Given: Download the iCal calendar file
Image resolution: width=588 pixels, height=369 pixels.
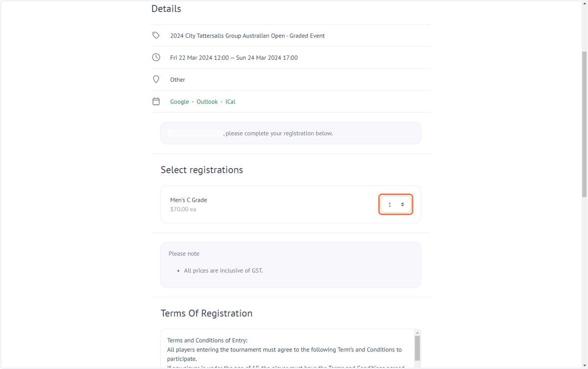Looking at the screenshot, I should click(230, 102).
